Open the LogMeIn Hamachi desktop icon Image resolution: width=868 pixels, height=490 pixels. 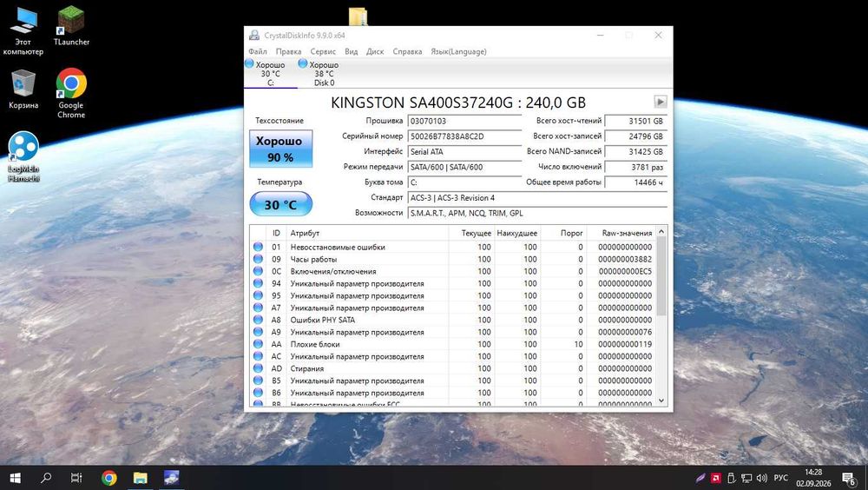click(x=23, y=157)
